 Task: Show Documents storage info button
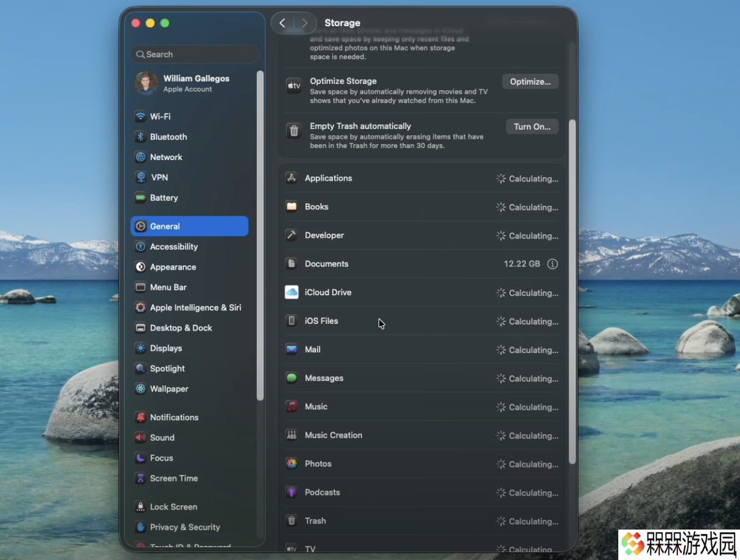553,264
